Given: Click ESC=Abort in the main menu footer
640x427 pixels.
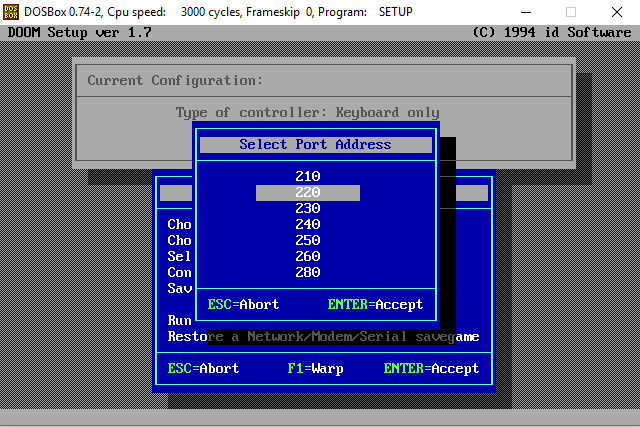Looking at the screenshot, I should (x=203, y=369).
